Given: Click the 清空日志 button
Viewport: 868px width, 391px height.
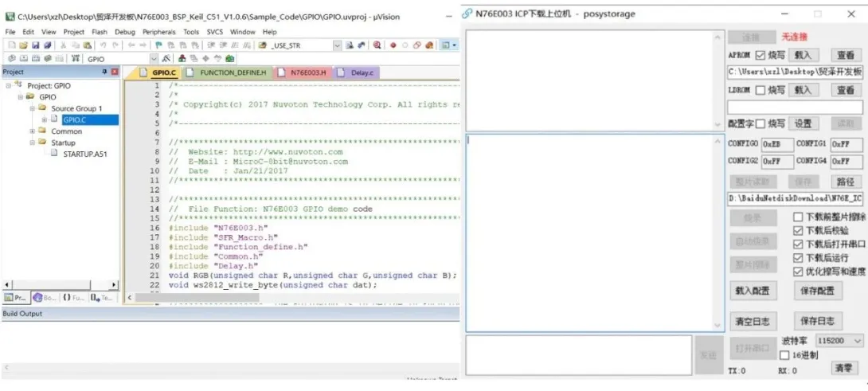Looking at the screenshot, I should 752,322.
